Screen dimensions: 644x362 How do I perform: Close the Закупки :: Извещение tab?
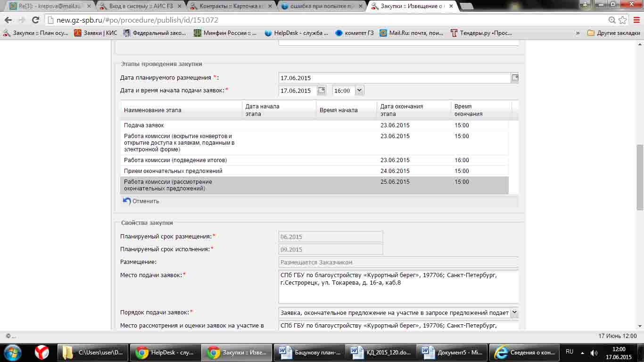coord(451,6)
